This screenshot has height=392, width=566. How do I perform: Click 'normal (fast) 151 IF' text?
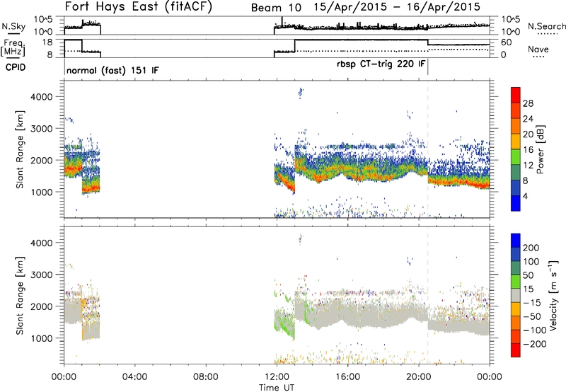point(112,70)
